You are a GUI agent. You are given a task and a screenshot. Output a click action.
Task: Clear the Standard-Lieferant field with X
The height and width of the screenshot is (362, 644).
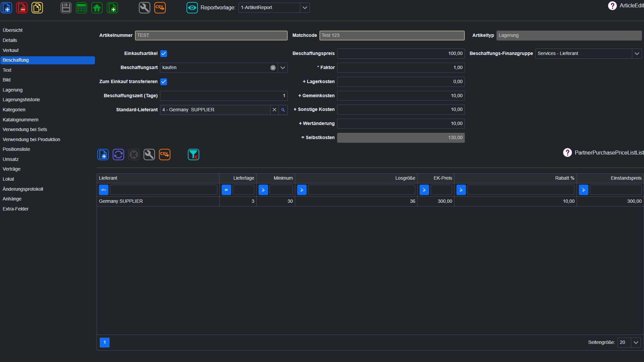tap(274, 110)
